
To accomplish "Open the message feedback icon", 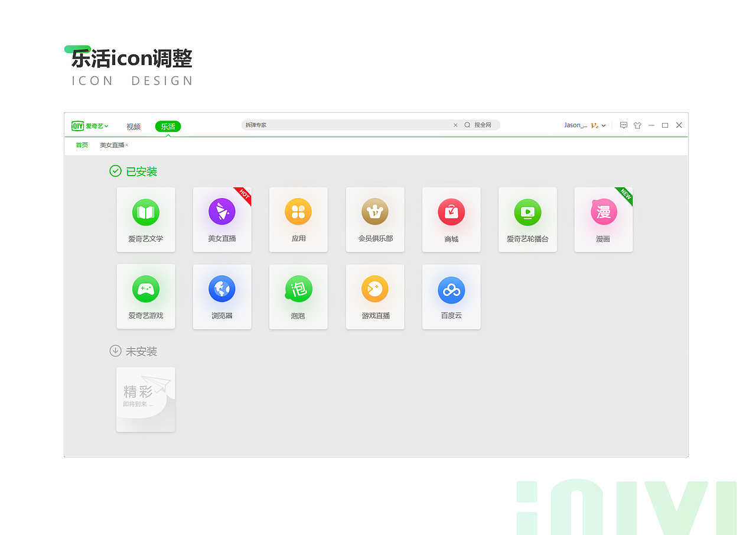I will coord(623,125).
